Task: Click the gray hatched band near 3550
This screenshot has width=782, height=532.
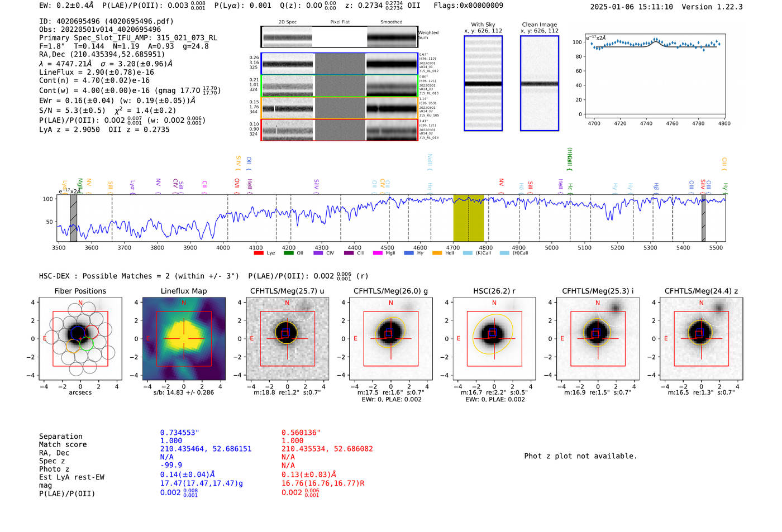Action: [73, 218]
